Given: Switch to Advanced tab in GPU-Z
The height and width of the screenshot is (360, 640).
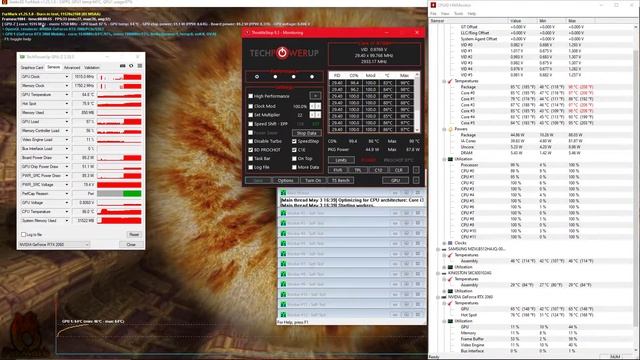Looking at the screenshot, I should tap(72, 68).
